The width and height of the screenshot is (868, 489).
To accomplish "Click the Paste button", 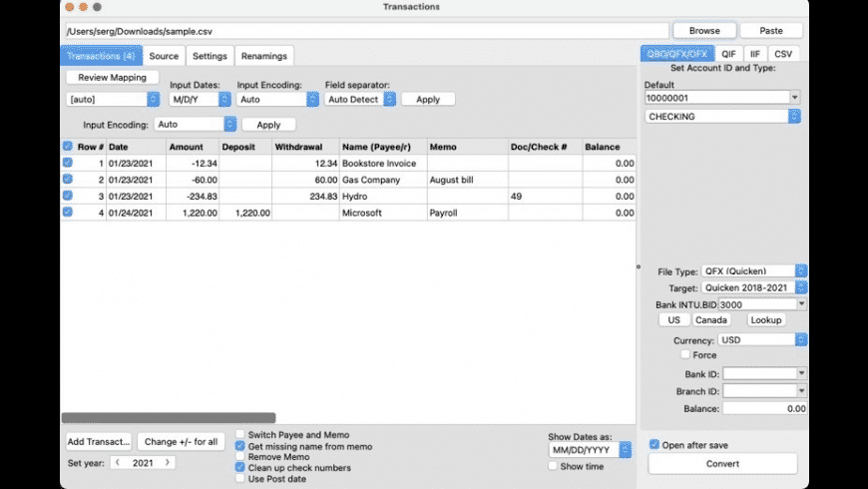I will (771, 31).
